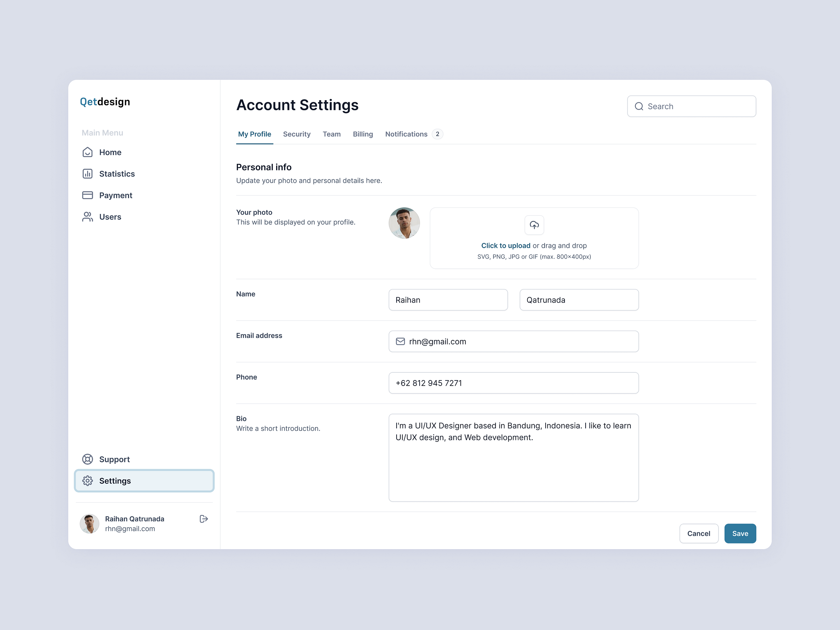This screenshot has height=630, width=840.
Task: Click the search magnifier icon
Action: click(639, 106)
